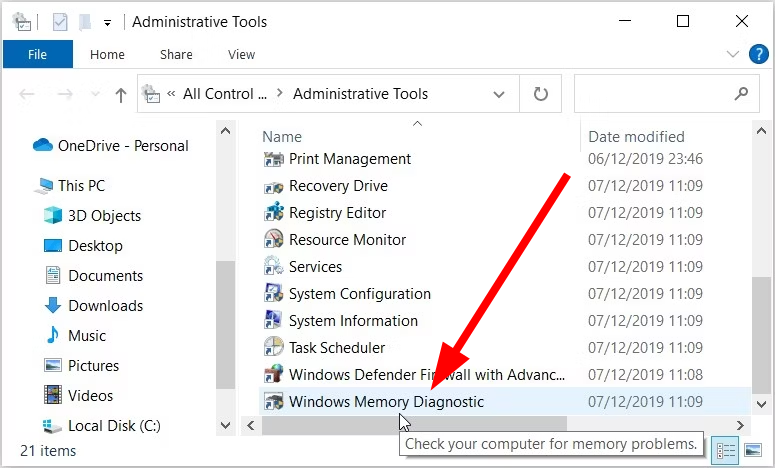The image size is (775, 468).
Task: Click the Properties quick access button
Action: (x=60, y=22)
